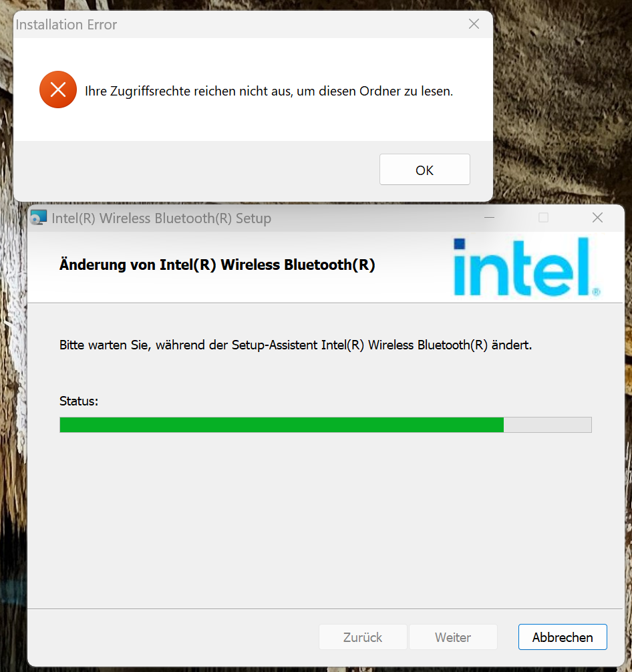The width and height of the screenshot is (632, 672).
Task: Go back with the Zurück button
Action: pyautogui.click(x=363, y=637)
